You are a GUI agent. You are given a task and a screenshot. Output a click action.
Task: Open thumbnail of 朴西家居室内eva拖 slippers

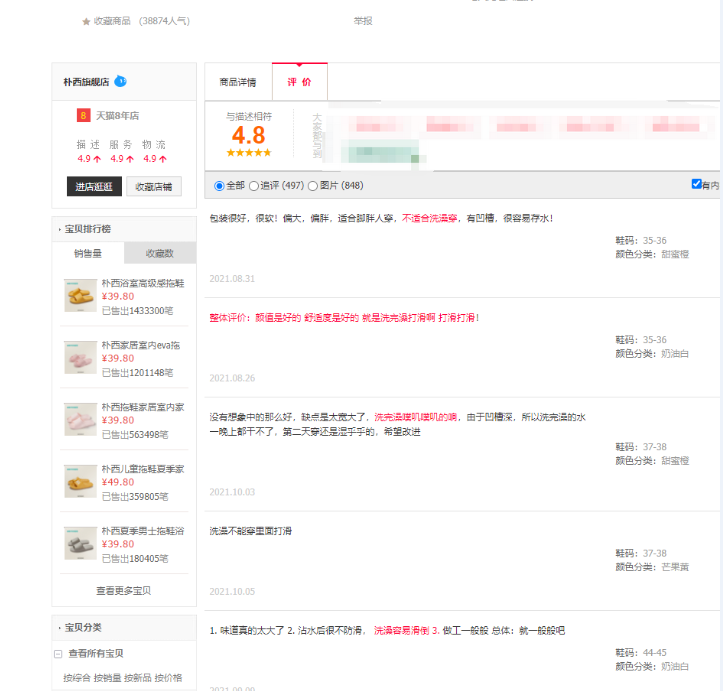(x=80, y=358)
